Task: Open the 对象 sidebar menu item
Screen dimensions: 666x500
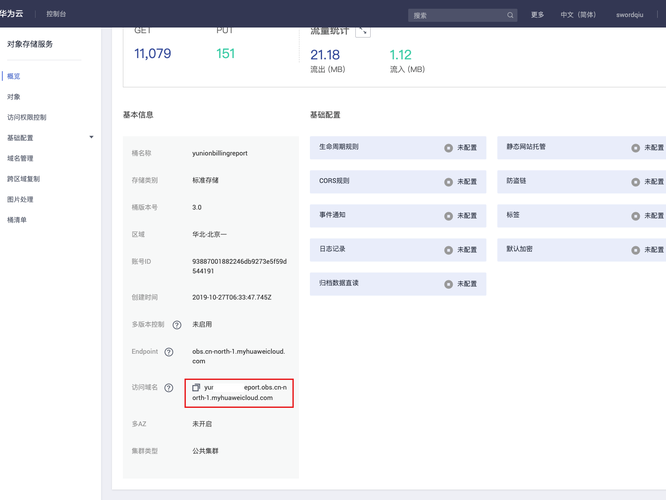Action: [x=14, y=97]
